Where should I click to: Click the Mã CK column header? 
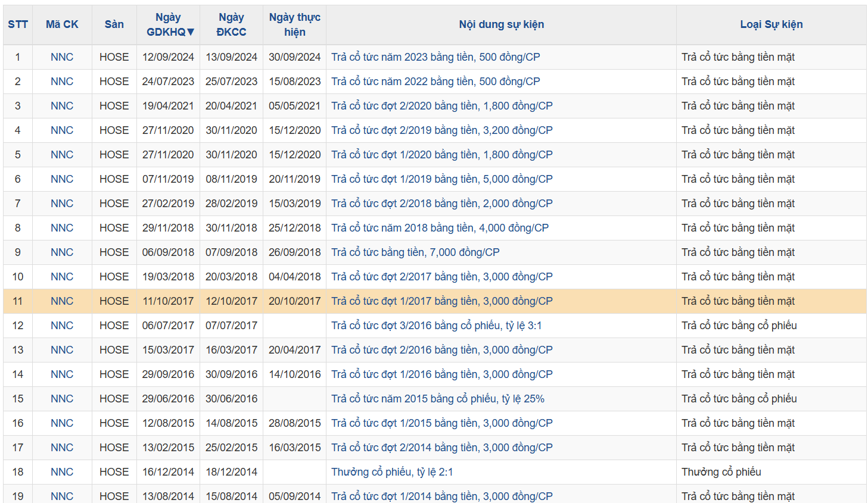pyautogui.click(x=62, y=24)
